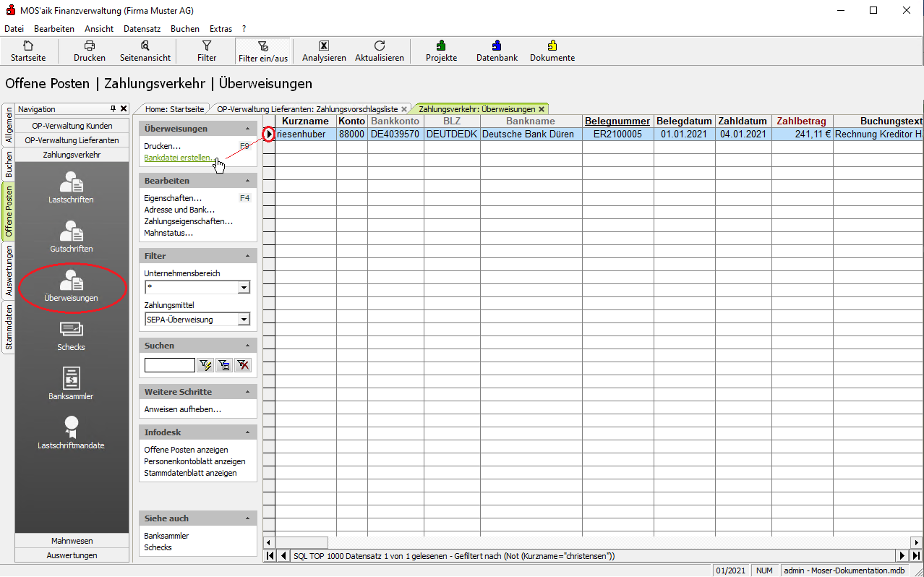
Task: Click the Zahlbetrag cell 241,11 €
Action: click(x=803, y=134)
